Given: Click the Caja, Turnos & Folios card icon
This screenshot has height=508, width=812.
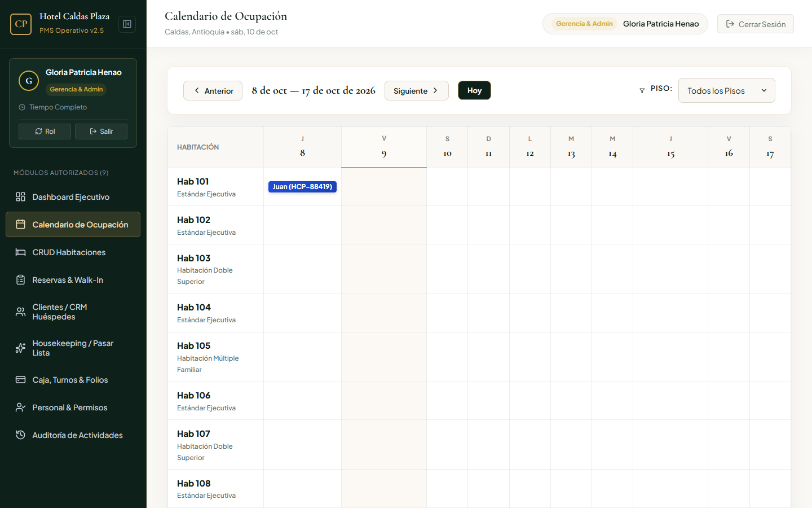Looking at the screenshot, I should (21, 380).
